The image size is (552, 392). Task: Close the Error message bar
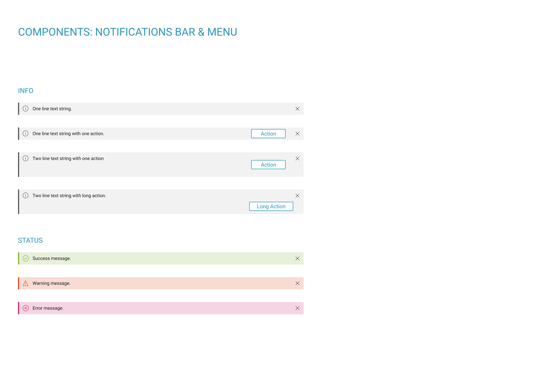click(x=297, y=308)
